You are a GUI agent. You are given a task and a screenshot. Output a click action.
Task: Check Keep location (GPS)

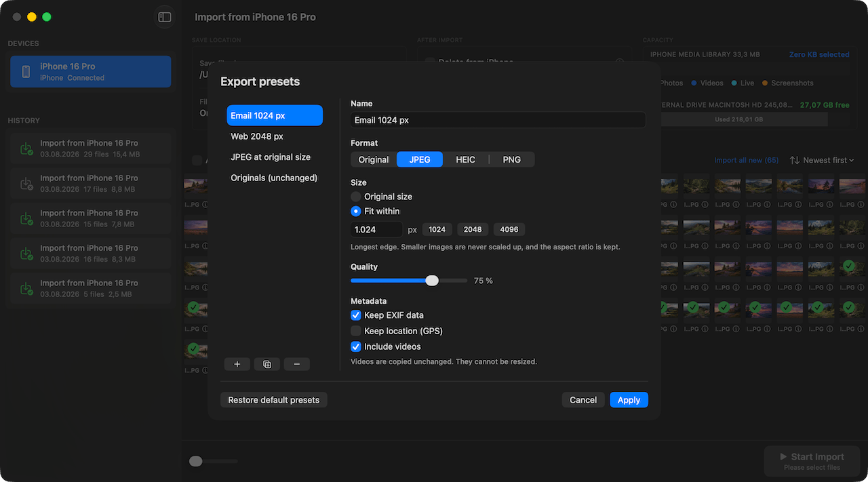coord(355,331)
